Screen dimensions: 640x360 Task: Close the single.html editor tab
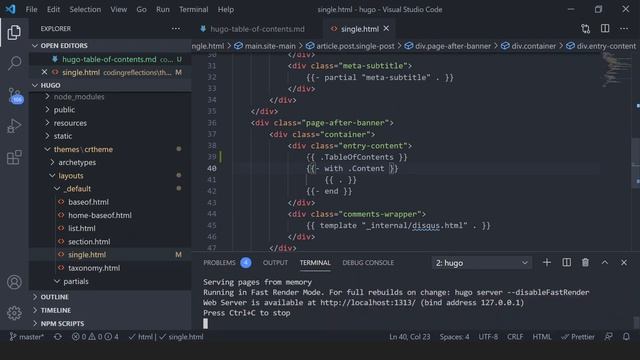386,28
